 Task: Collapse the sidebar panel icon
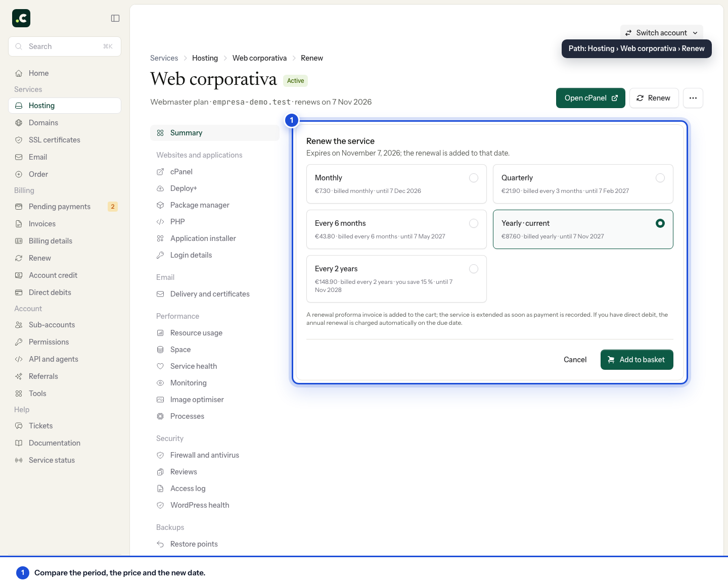(x=115, y=18)
